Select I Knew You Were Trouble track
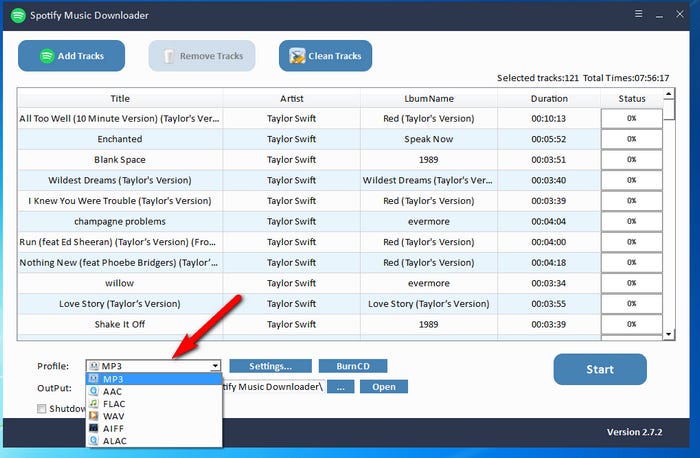The image size is (700, 458). [x=120, y=201]
